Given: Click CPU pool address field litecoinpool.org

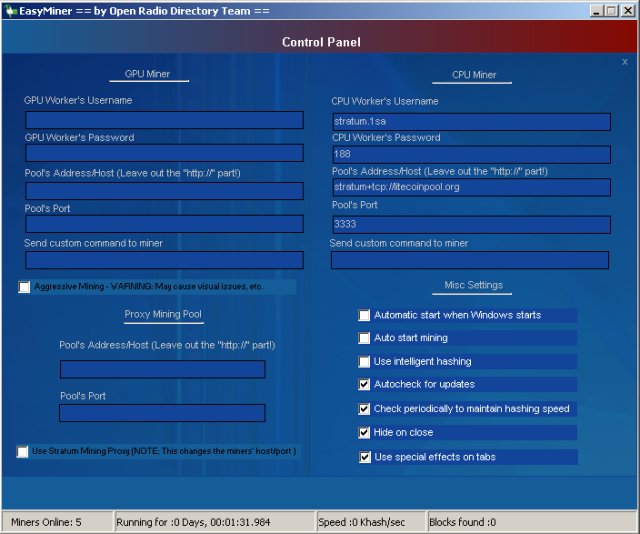Looking at the screenshot, I should (471, 187).
